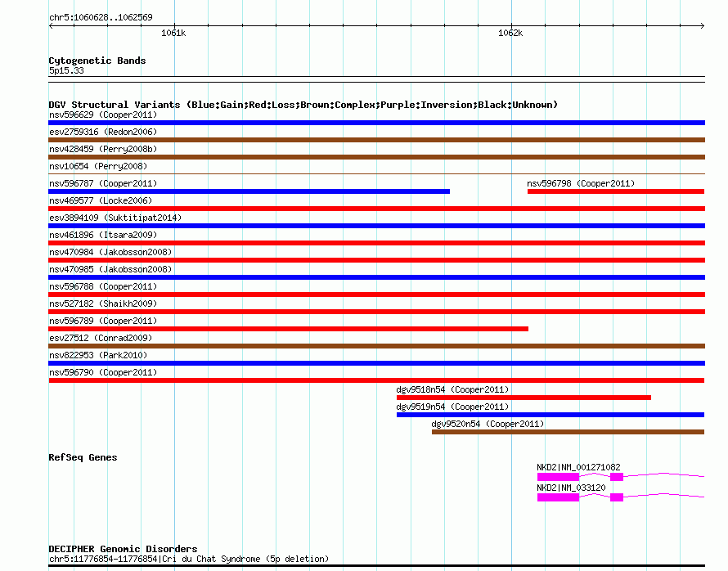
Task: Open the NKD2|NM_001271082 gene label
Action: coord(577,467)
